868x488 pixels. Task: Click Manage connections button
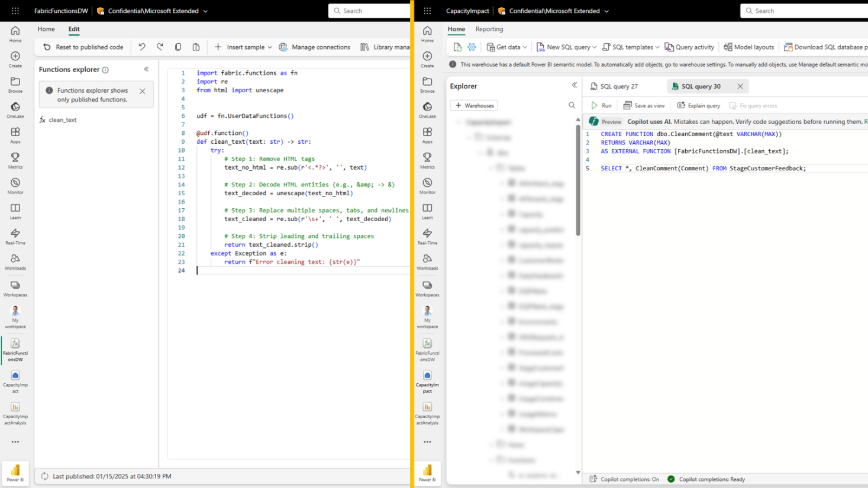click(315, 47)
